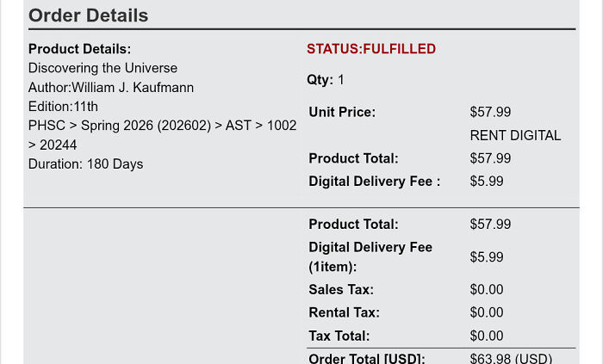Click the Edition 11th text

63,107
